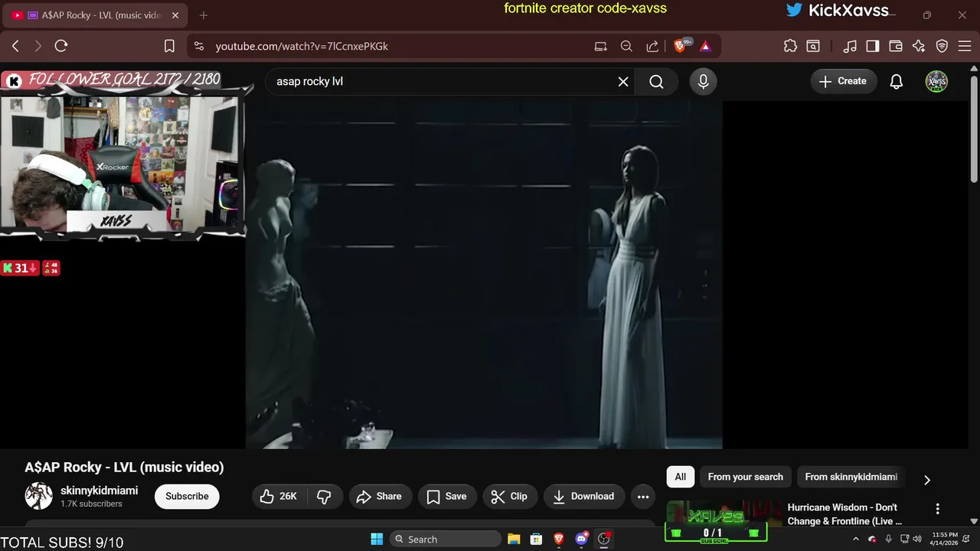The height and width of the screenshot is (551, 980).
Task: Create a Clip of the video
Action: click(510, 496)
